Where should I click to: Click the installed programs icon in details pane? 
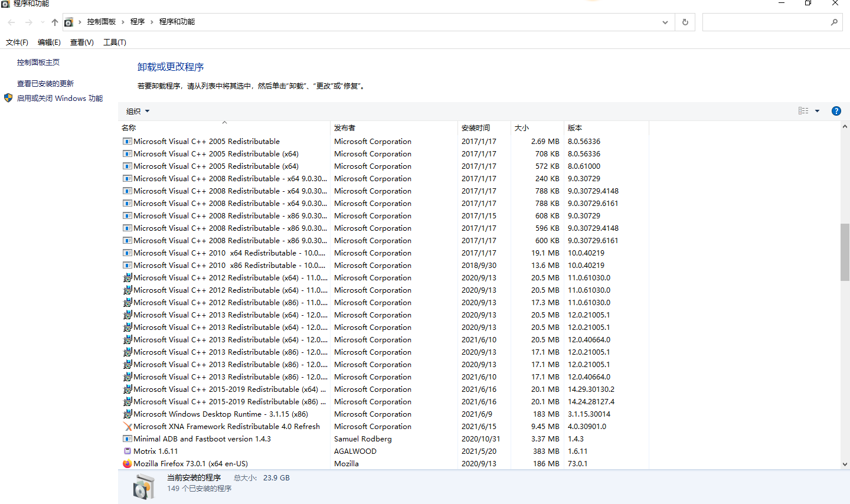click(143, 487)
